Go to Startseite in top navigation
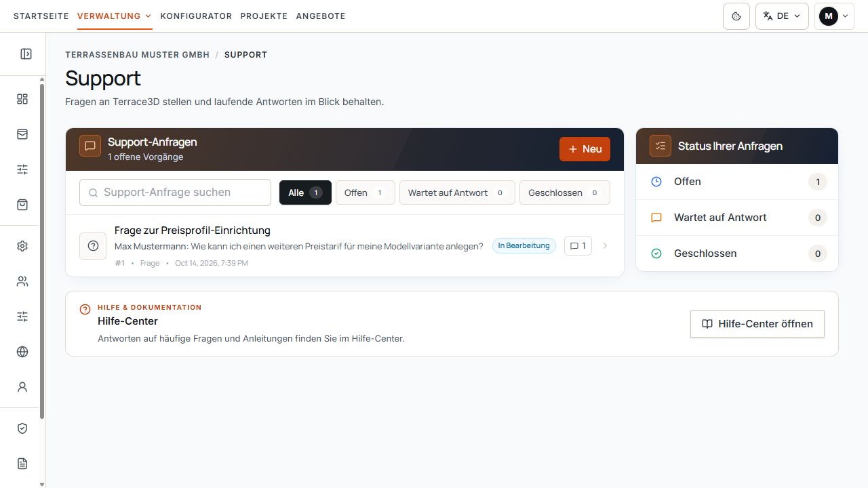868x488 pixels. coord(41,16)
